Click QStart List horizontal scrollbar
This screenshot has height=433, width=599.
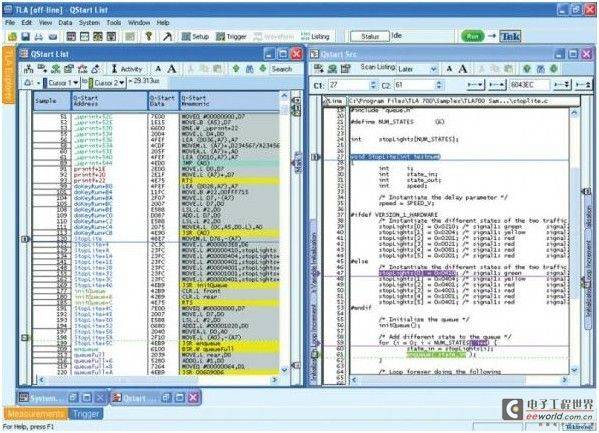(158, 380)
